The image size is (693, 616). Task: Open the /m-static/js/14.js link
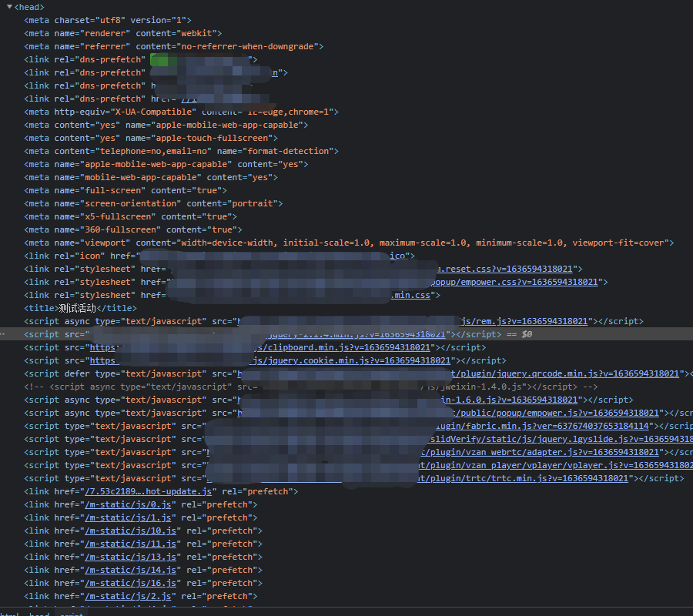pyautogui.click(x=130, y=570)
